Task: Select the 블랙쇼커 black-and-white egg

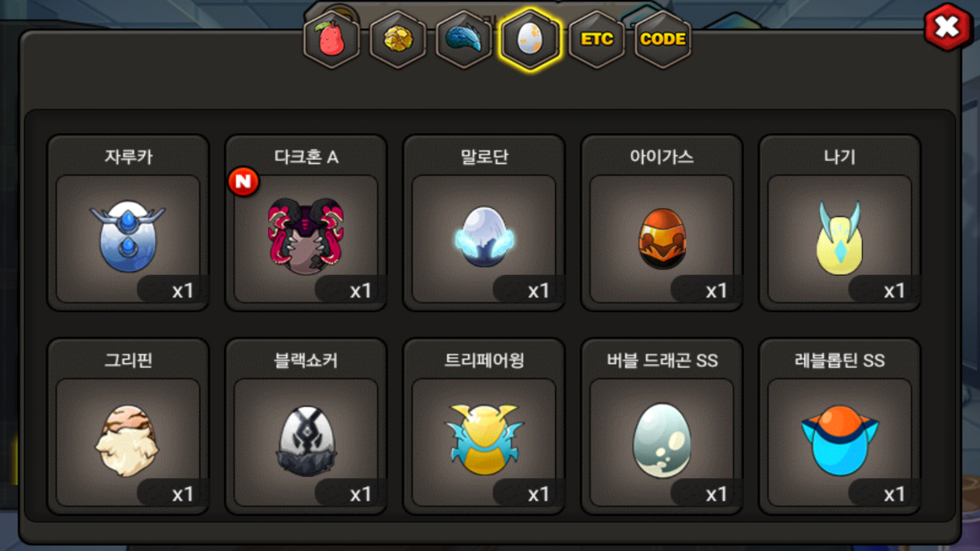Action: [x=306, y=441]
